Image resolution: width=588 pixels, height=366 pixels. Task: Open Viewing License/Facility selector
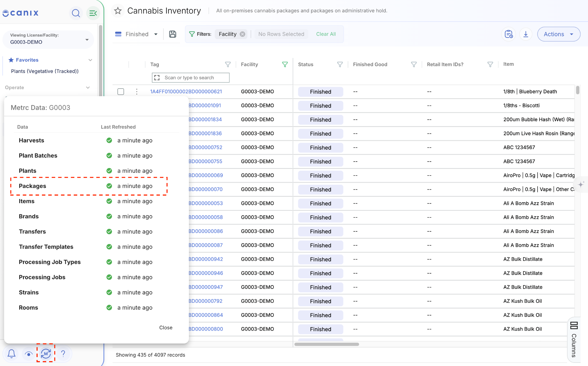click(48, 39)
